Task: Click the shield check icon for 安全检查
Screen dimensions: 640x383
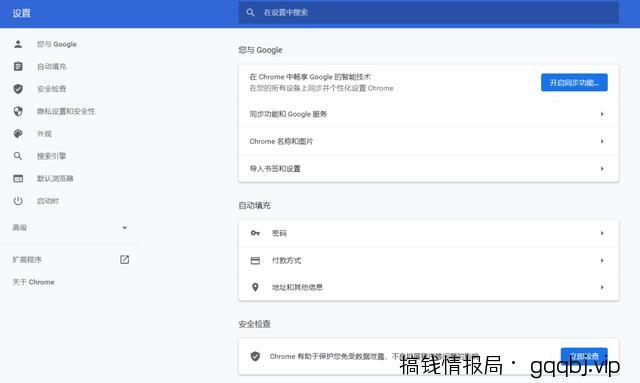Action: coord(18,89)
